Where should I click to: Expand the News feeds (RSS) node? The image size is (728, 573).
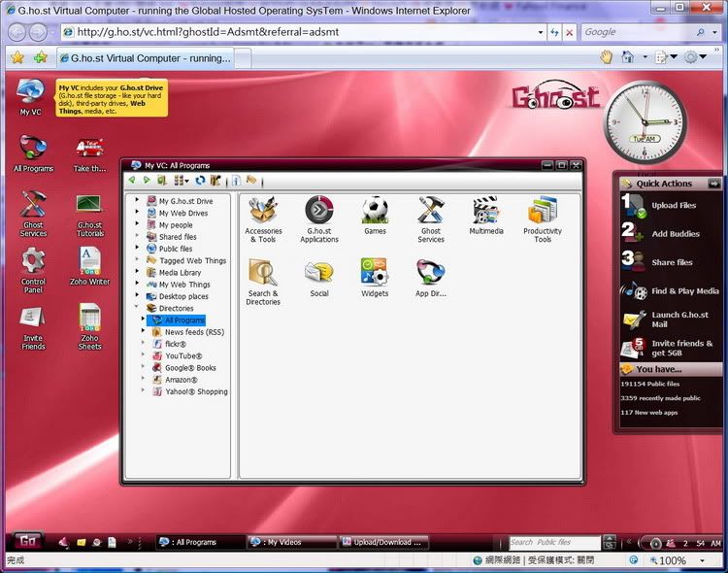(x=143, y=330)
